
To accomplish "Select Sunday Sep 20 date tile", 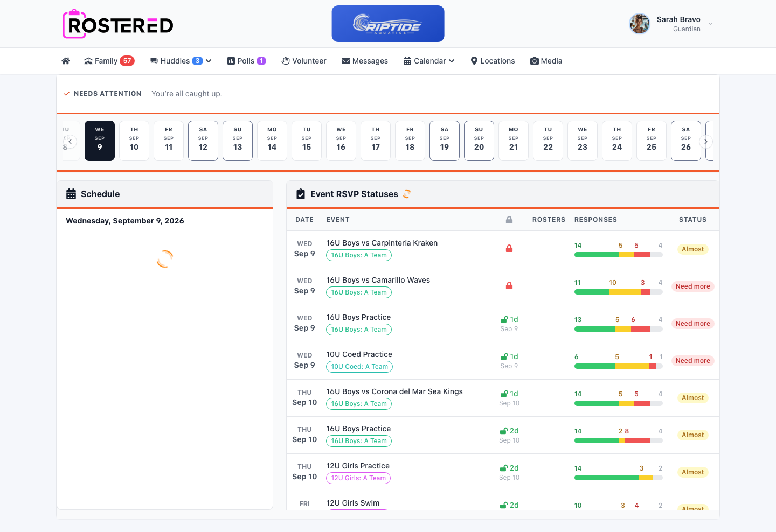I will point(479,141).
